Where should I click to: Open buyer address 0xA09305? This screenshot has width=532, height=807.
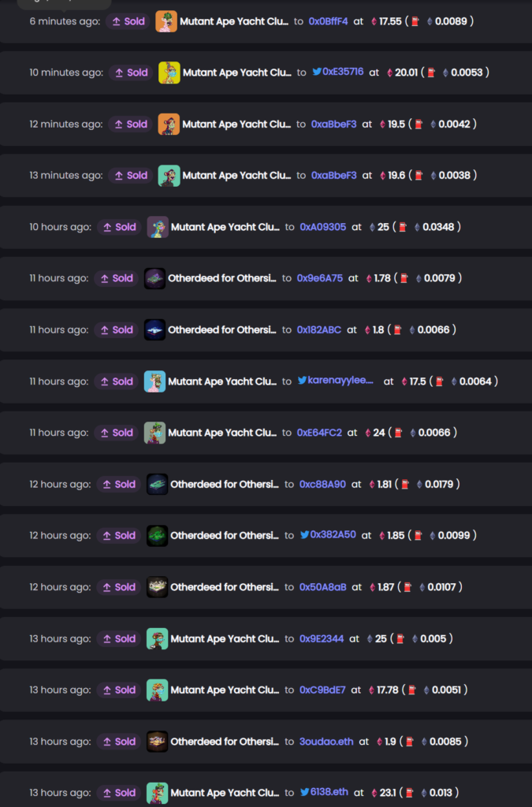(322, 227)
